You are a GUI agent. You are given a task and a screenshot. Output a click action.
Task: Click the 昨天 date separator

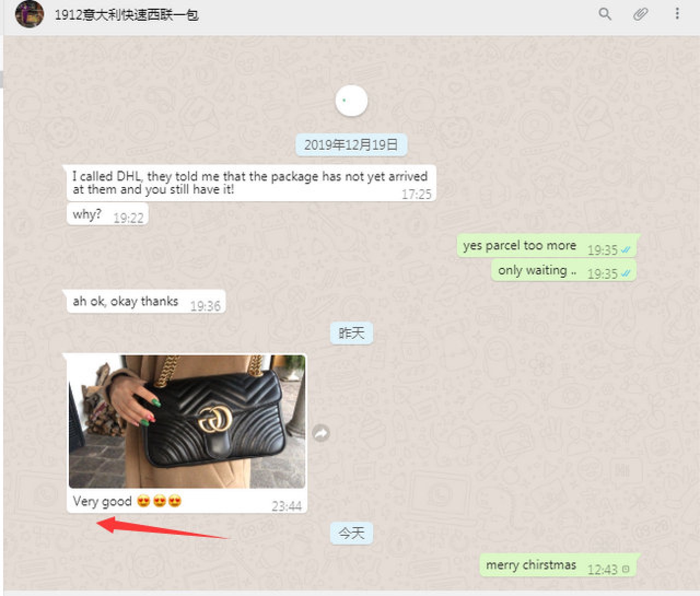click(x=351, y=333)
